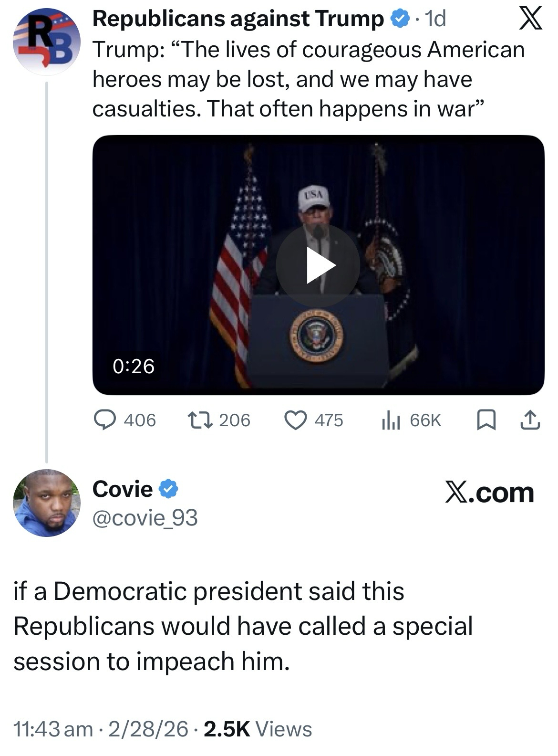Click Covie's blue verified checkmark
Image resolution: width=558 pixels, height=756 pixels.
point(168,489)
